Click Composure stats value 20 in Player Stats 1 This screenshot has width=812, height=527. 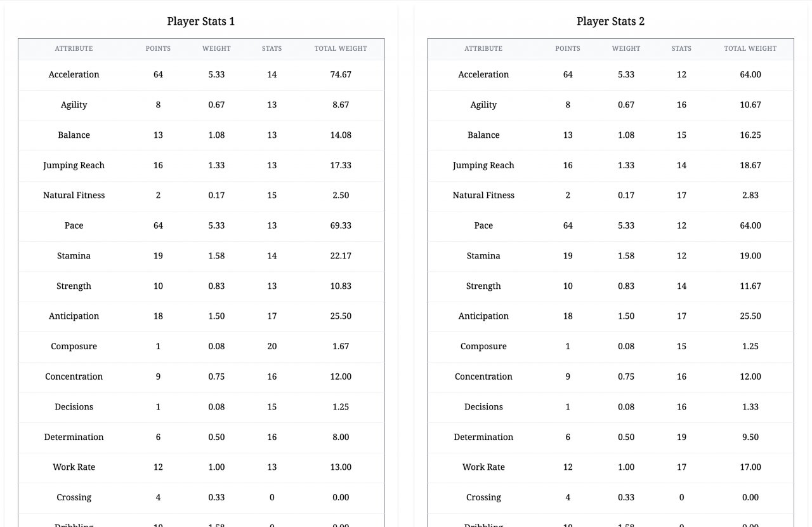click(272, 346)
